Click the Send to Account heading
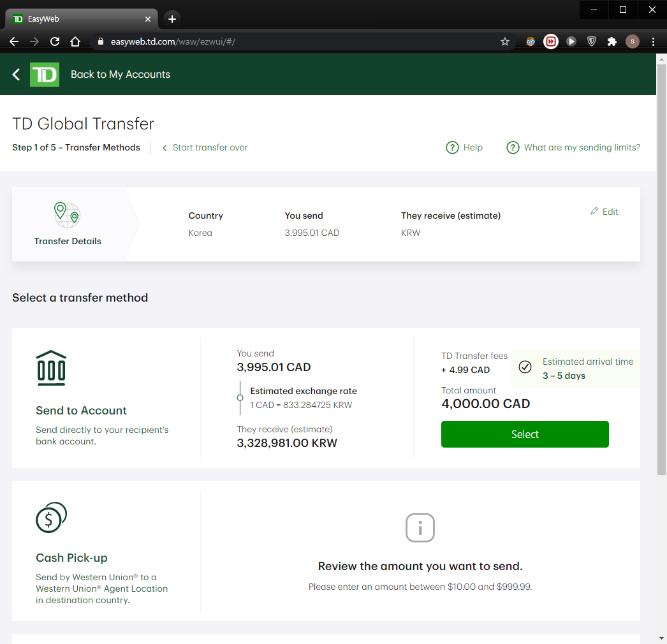 coord(81,411)
